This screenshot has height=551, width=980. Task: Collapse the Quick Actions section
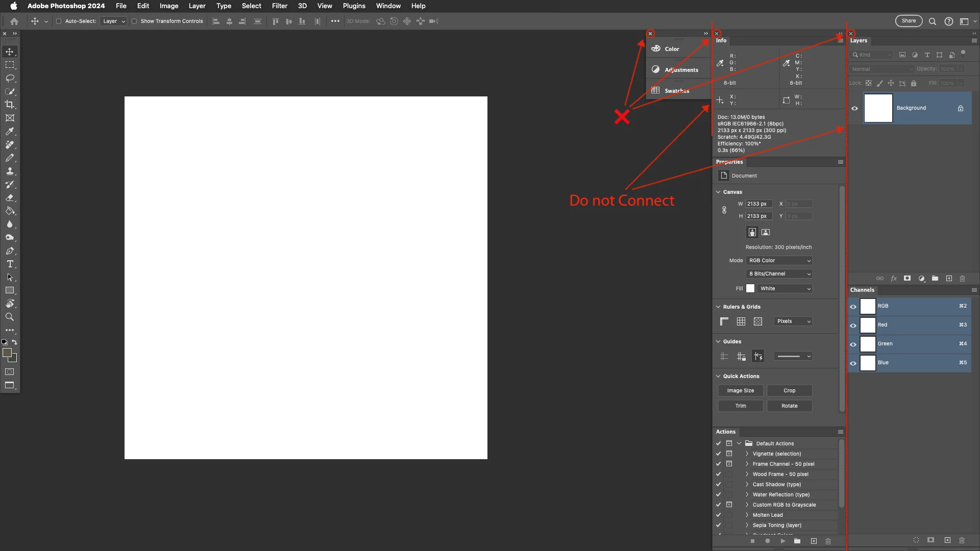[x=718, y=376]
